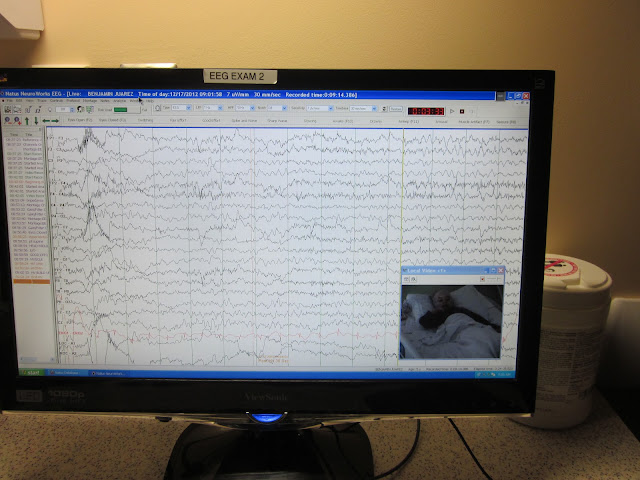Open the Notch filter dropdown
640x480 pixels.
pos(277,108)
